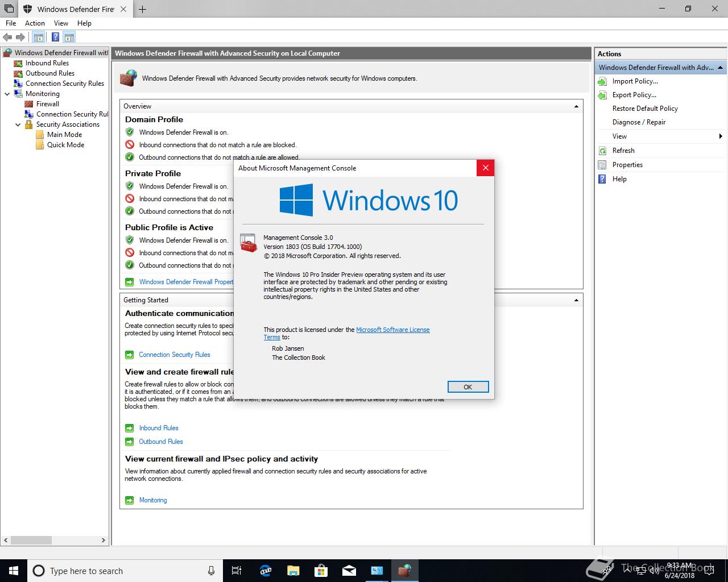Click green arrow icon beside Monitoring link
The height and width of the screenshot is (582, 728).
click(x=129, y=500)
